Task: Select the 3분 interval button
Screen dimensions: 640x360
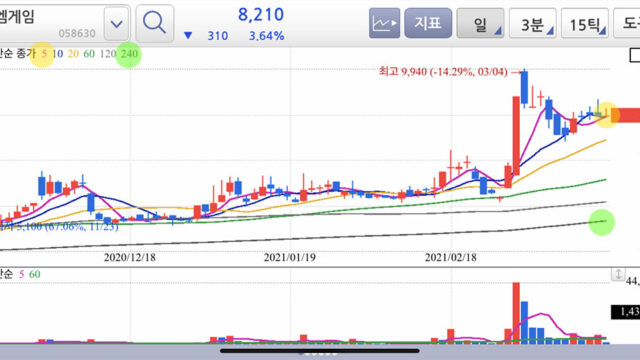Action: (x=532, y=24)
